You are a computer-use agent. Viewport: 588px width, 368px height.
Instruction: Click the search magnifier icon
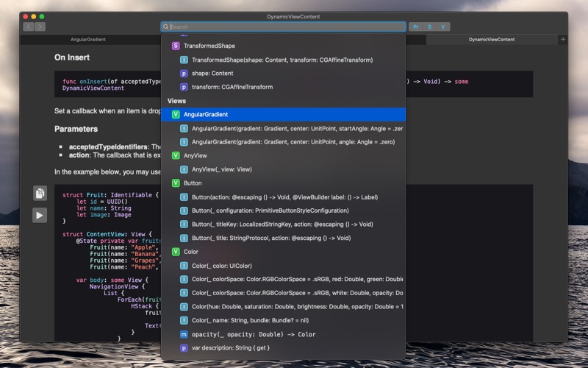coord(166,26)
